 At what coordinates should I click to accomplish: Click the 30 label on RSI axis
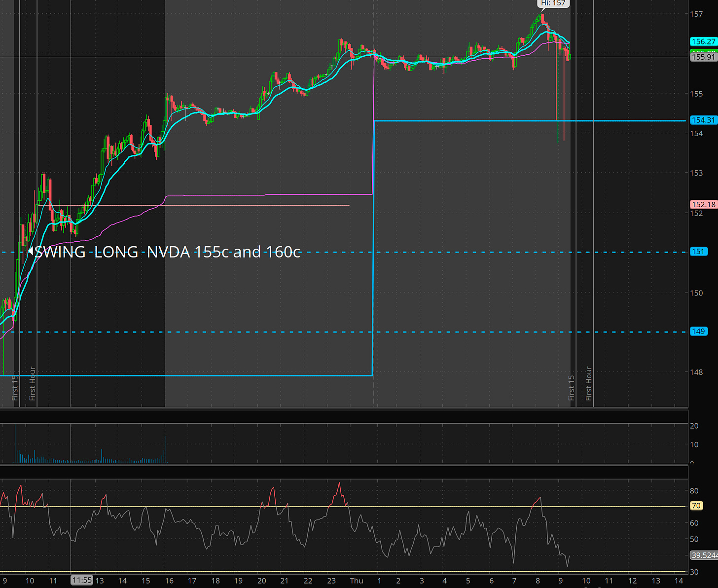694,572
